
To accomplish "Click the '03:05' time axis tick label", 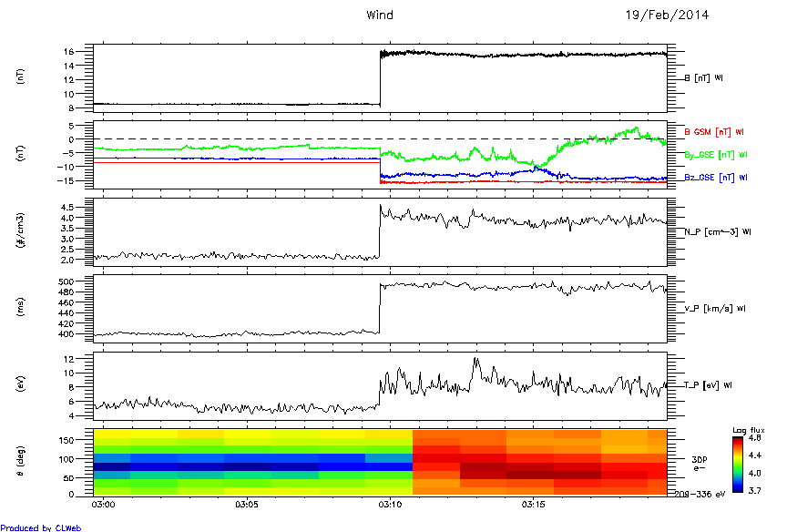I will pyautogui.click(x=247, y=505).
